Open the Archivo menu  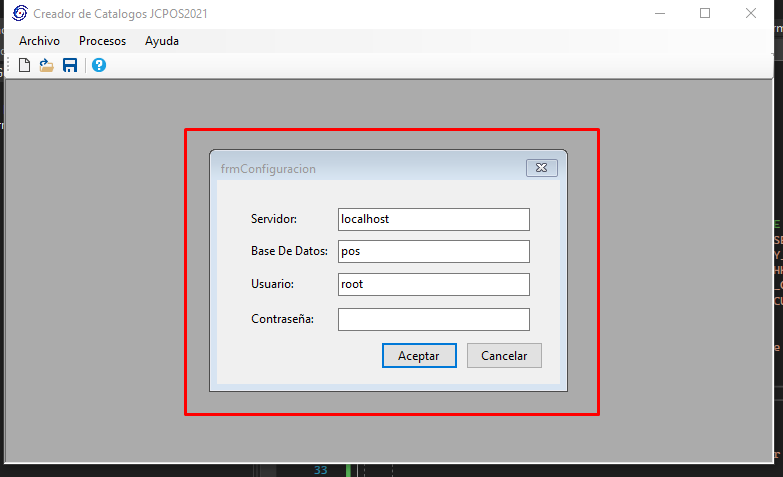[39, 41]
